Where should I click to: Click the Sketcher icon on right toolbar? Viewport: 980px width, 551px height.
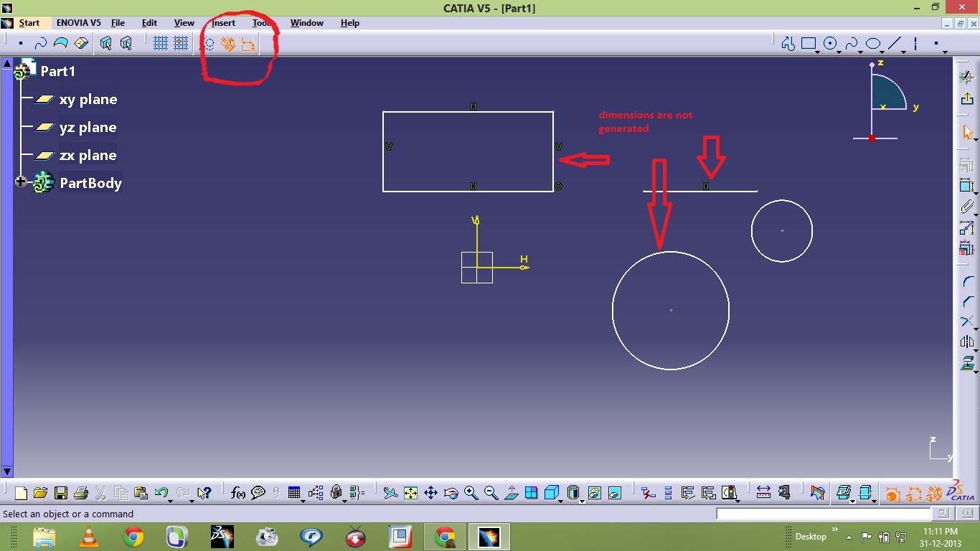[x=966, y=77]
